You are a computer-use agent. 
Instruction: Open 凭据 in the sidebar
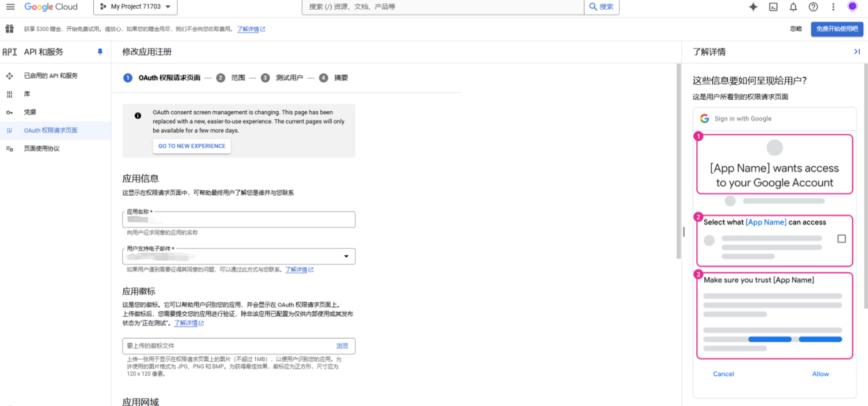coord(30,112)
